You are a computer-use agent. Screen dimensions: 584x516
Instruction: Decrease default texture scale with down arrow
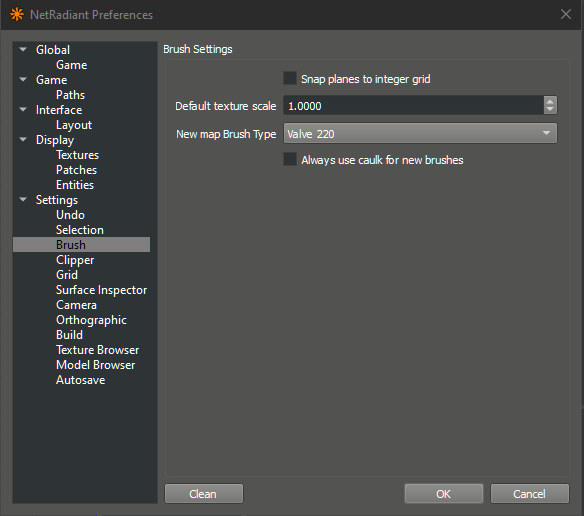pos(550,109)
